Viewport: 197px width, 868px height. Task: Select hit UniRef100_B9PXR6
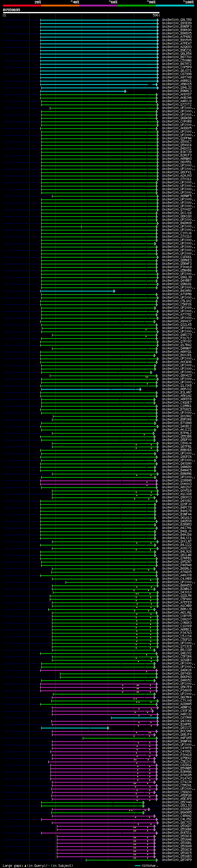176,419
